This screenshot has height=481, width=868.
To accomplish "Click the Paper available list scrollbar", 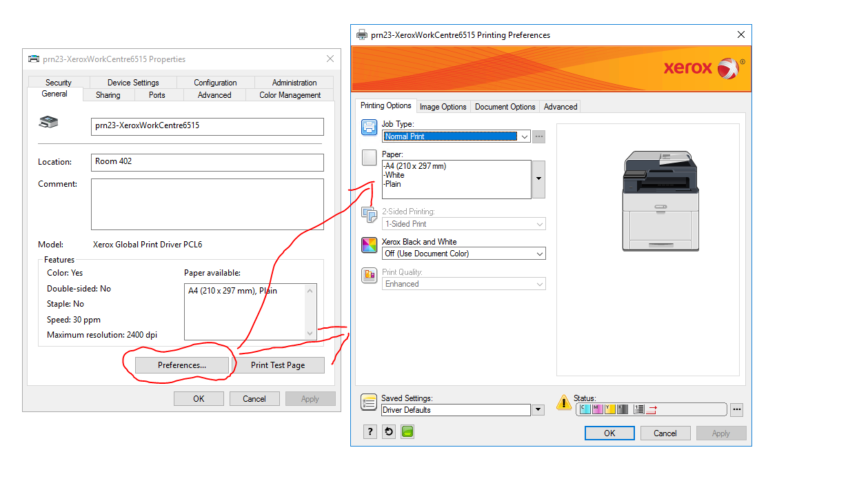I will tap(310, 311).
